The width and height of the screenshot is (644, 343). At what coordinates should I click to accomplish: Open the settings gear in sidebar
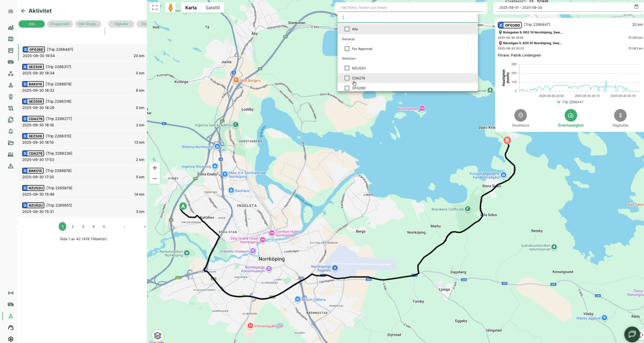coord(11,339)
